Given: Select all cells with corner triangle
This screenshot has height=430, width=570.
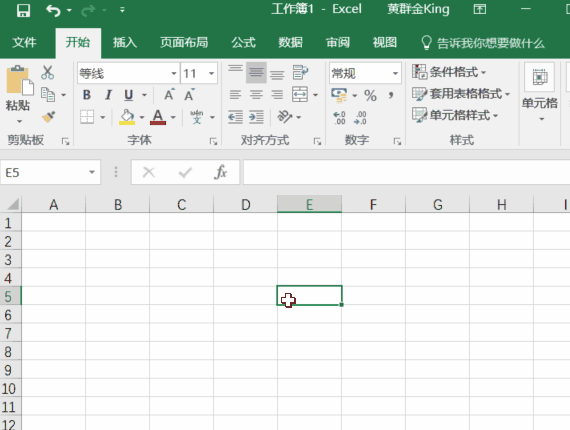Looking at the screenshot, I should pyautogui.click(x=12, y=204).
